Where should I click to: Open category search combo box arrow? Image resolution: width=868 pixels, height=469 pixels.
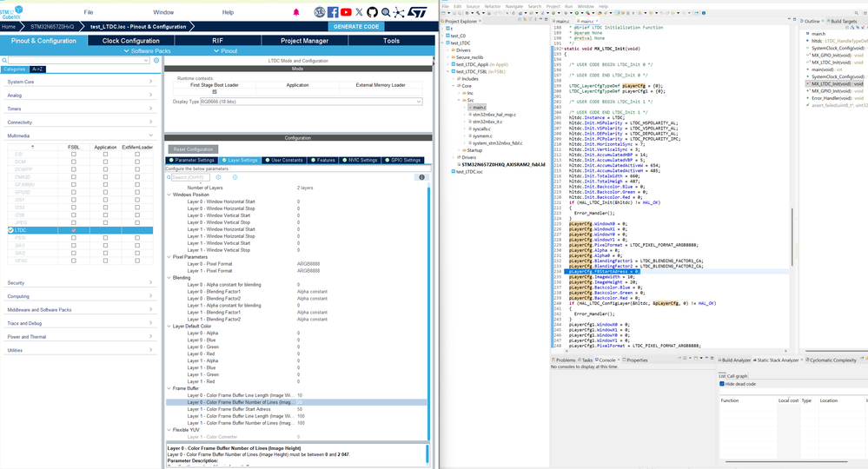146,60
